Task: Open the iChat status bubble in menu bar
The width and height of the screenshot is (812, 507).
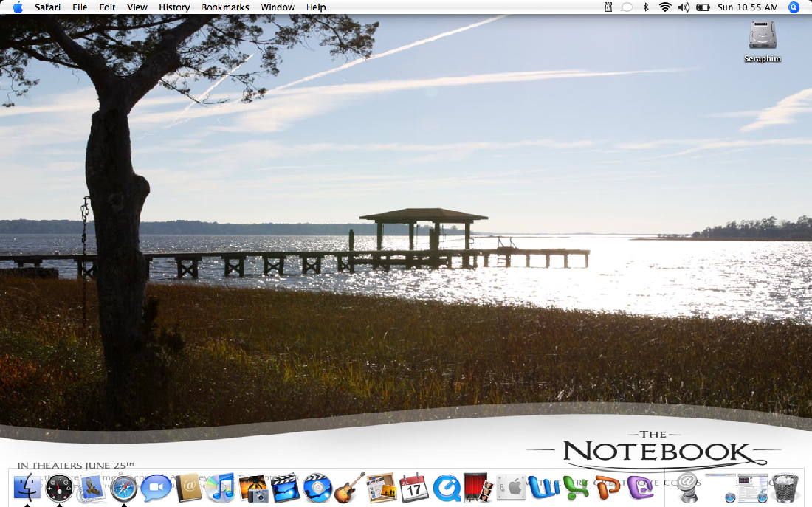Action: (x=627, y=7)
